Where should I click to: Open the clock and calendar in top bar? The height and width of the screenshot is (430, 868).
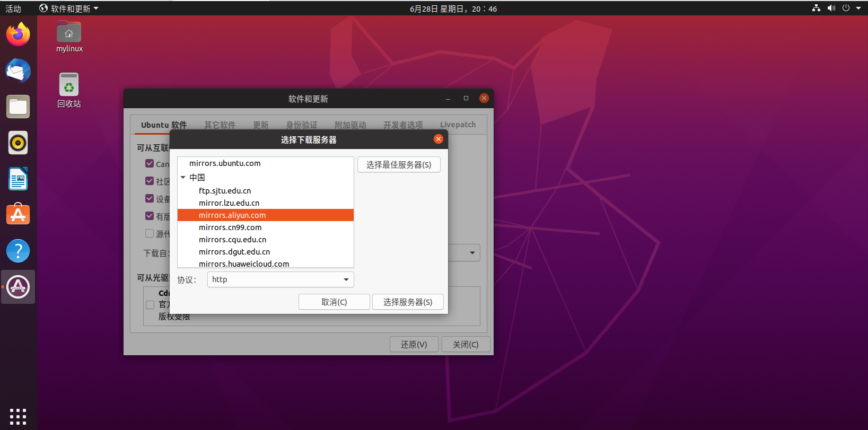[453, 8]
